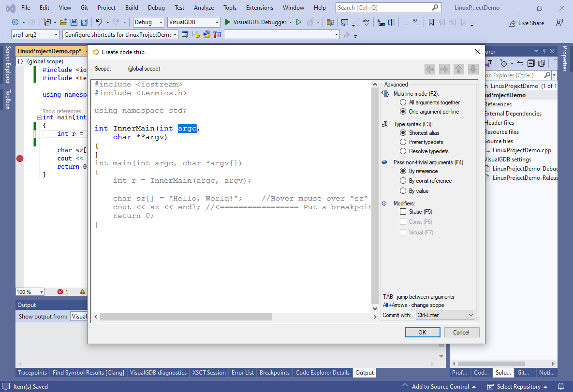
Task: Open the Server Explorer side tab
Action: pos(8,65)
